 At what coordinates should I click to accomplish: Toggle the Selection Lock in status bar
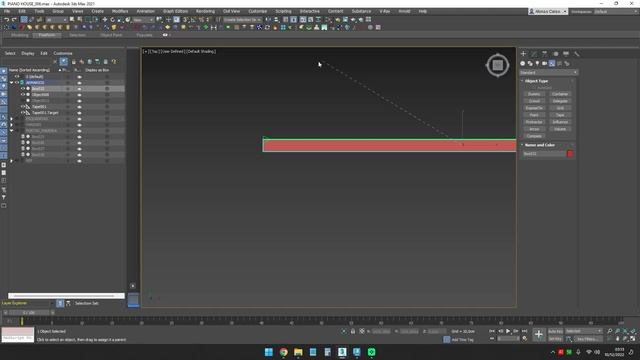tap(353, 331)
